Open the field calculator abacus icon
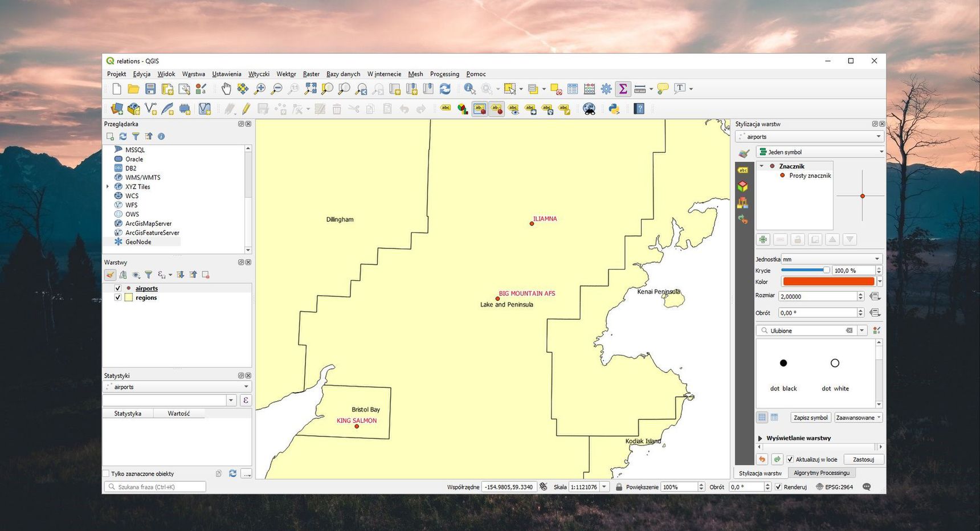 coord(589,89)
